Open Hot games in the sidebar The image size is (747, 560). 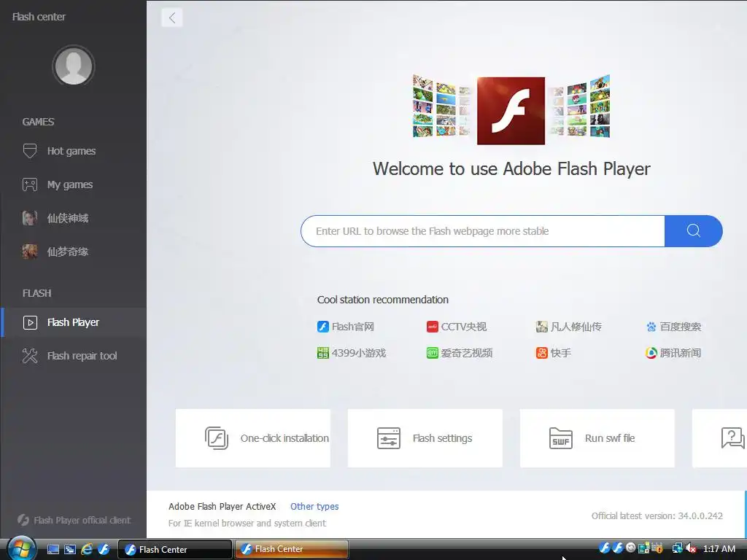[x=74, y=151]
